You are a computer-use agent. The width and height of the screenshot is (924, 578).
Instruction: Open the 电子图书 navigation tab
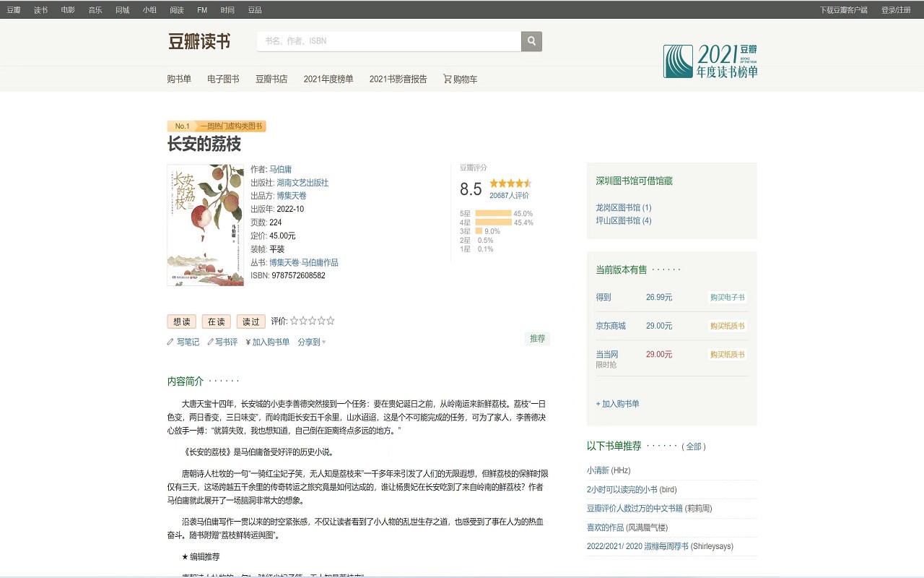click(223, 79)
